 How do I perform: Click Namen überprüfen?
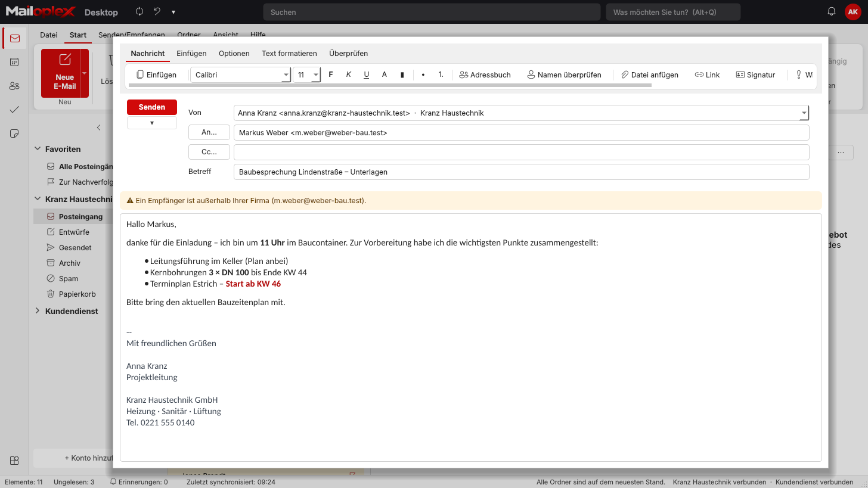(x=564, y=74)
